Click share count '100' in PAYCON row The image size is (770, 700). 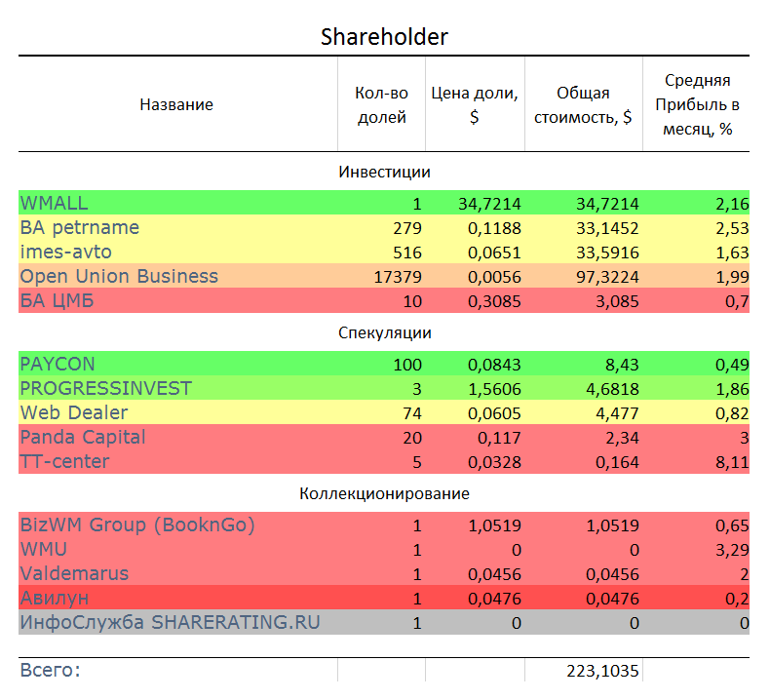407,365
